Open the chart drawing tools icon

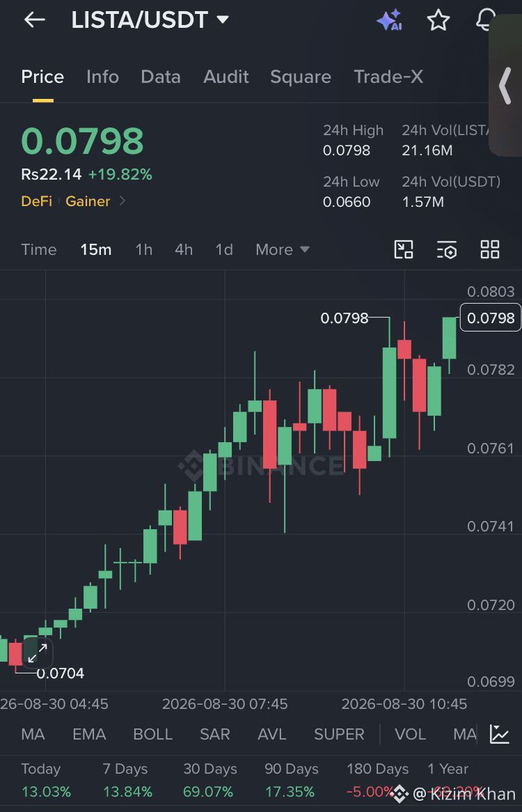click(x=404, y=249)
